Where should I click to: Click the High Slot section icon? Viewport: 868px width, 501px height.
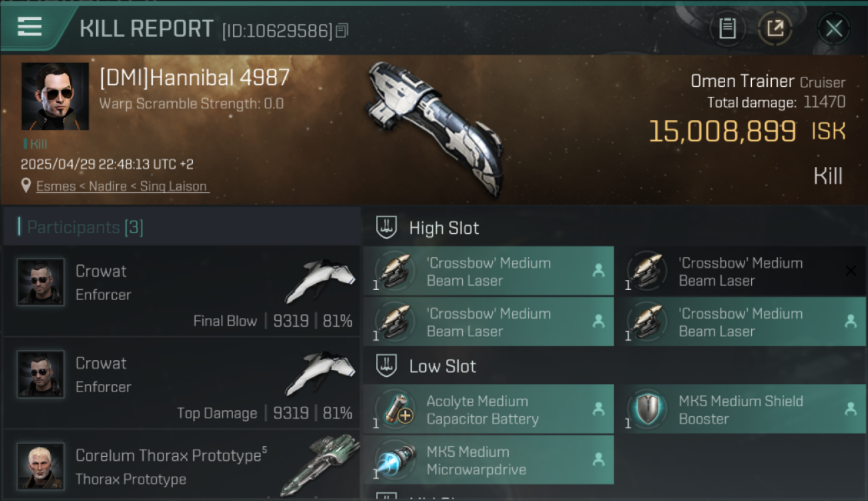click(x=387, y=228)
